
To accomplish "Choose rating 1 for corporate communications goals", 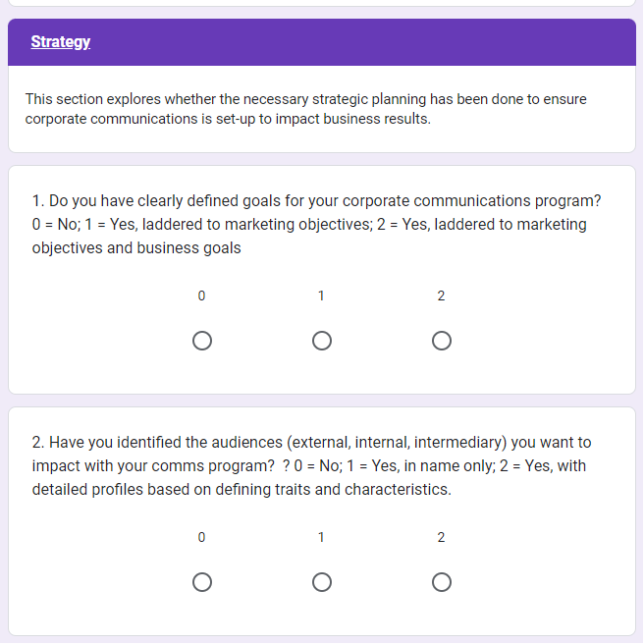I will [x=322, y=341].
